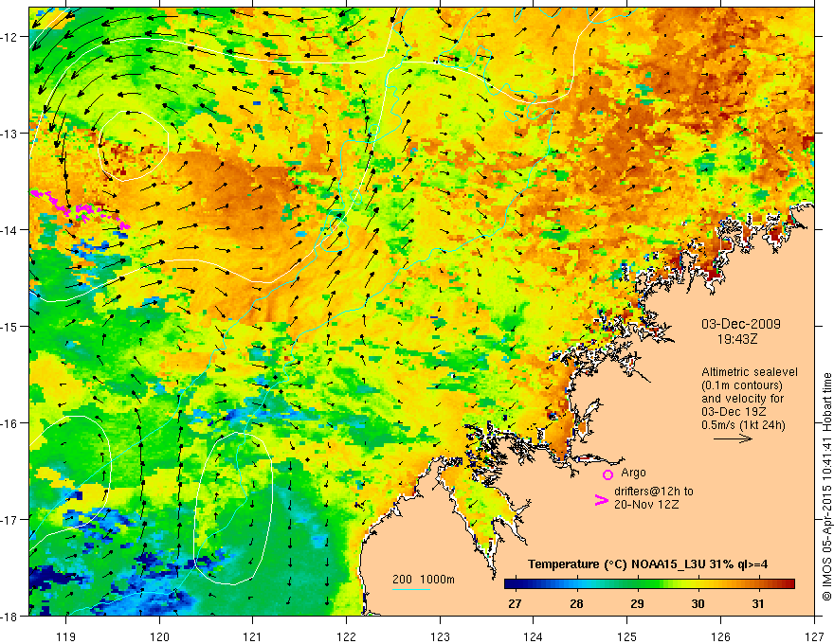Click the '03-Dec-2009' date label
Screen dimensions: 834x644
click(x=741, y=324)
